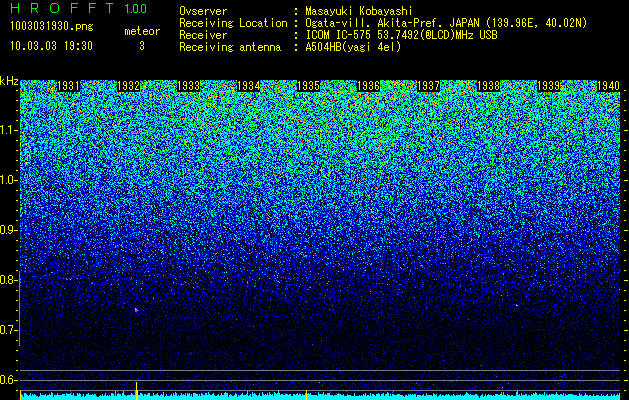Select the 1932 time marker label
Image resolution: width=629 pixels, height=400 pixels.
[x=128, y=86]
